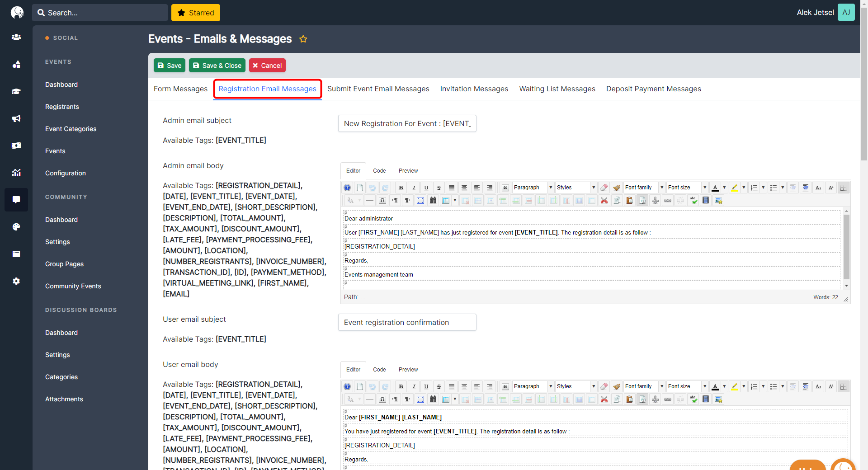The image size is (868, 470).
Task: Insert blockquote in Admin email body editor
Action: tap(505, 188)
